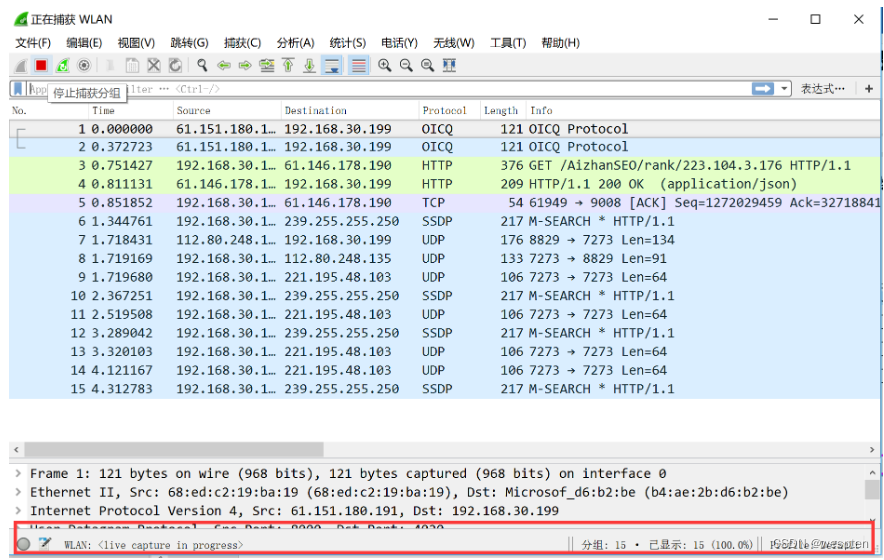Image resolution: width=884 pixels, height=560 pixels.
Task: Sort by the Info column header
Action: (702, 111)
